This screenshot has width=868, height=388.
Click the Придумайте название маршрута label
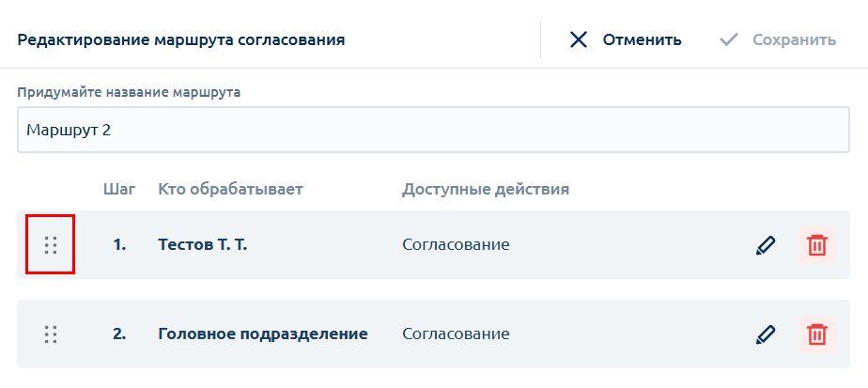(x=129, y=92)
